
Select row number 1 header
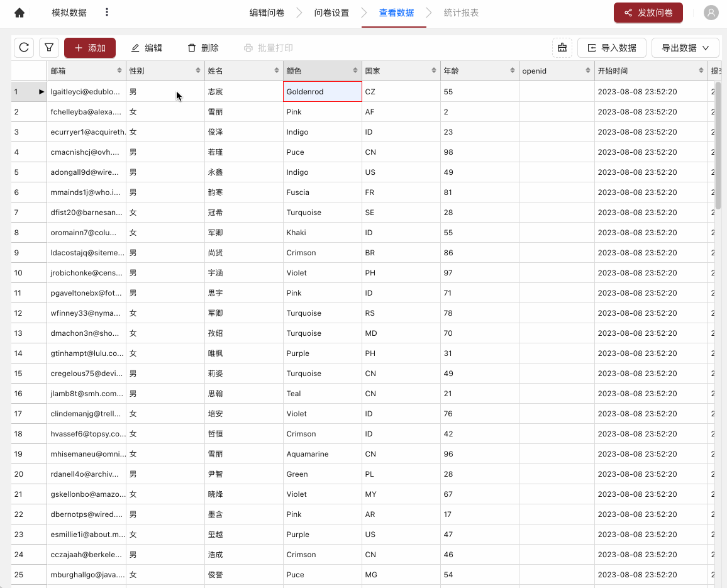coord(29,91)
